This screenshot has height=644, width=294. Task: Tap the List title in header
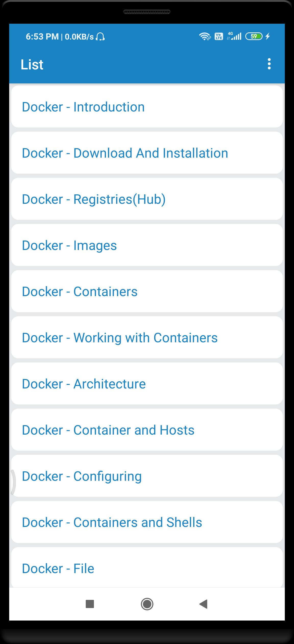(x=32, y=64)
